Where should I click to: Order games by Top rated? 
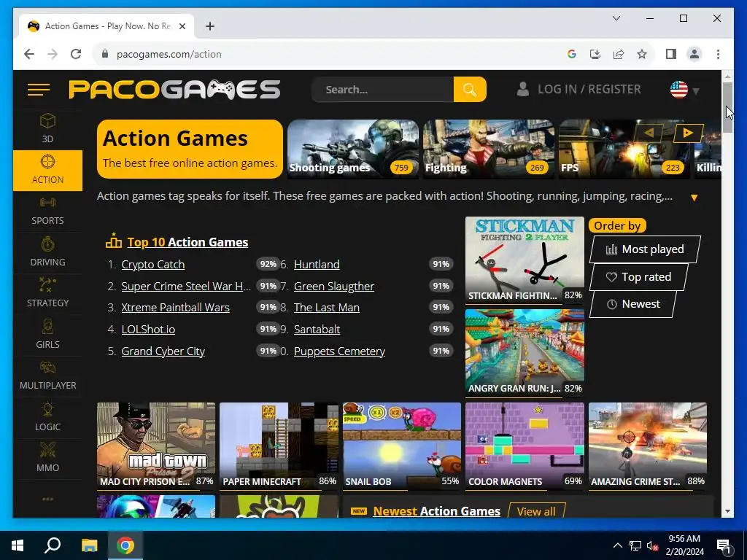tap(639, 276)
